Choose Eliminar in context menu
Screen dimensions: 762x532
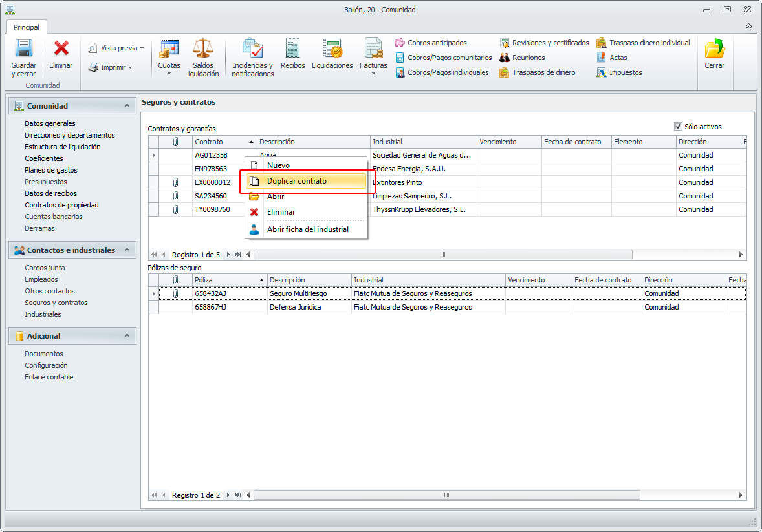coord(306,212)
